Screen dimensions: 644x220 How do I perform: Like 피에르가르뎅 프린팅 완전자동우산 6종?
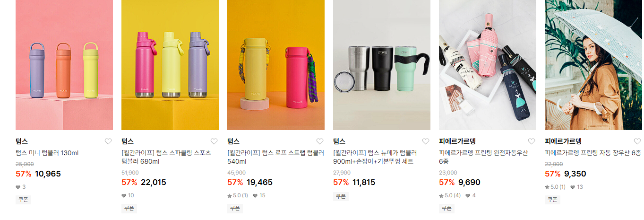[532, 141]
